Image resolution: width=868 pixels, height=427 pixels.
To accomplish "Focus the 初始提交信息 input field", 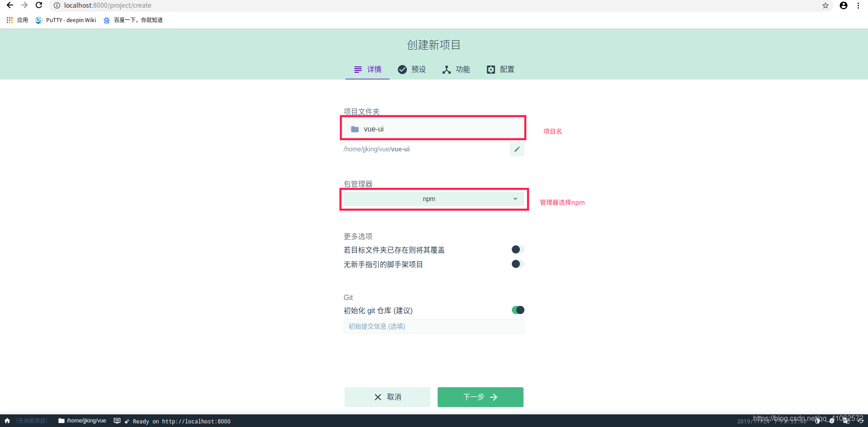I will [x=434, y=326].
